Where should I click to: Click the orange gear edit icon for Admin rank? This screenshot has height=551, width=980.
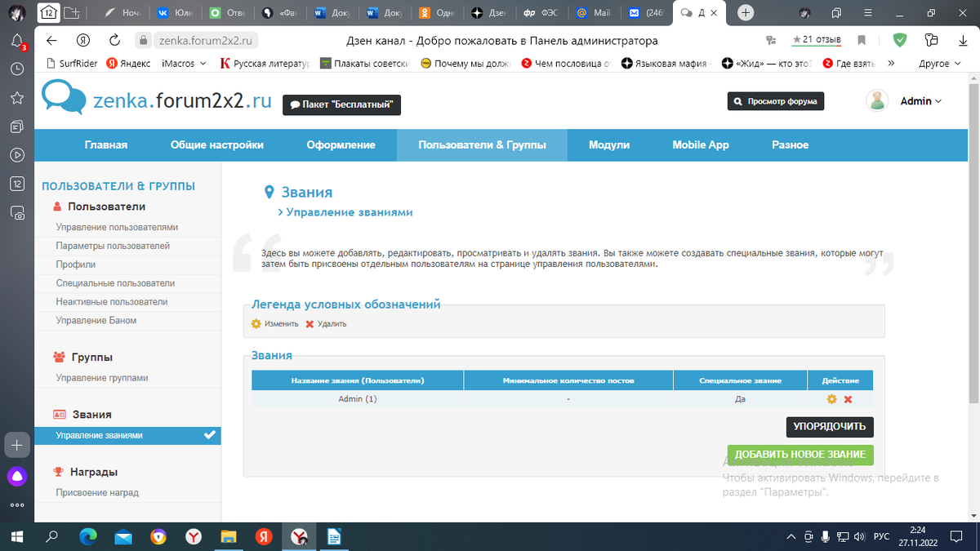(x=831, y=399)
